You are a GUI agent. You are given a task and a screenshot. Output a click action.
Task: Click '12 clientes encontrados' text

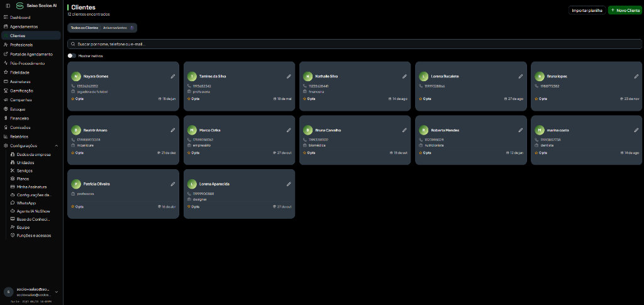point(89,14)
